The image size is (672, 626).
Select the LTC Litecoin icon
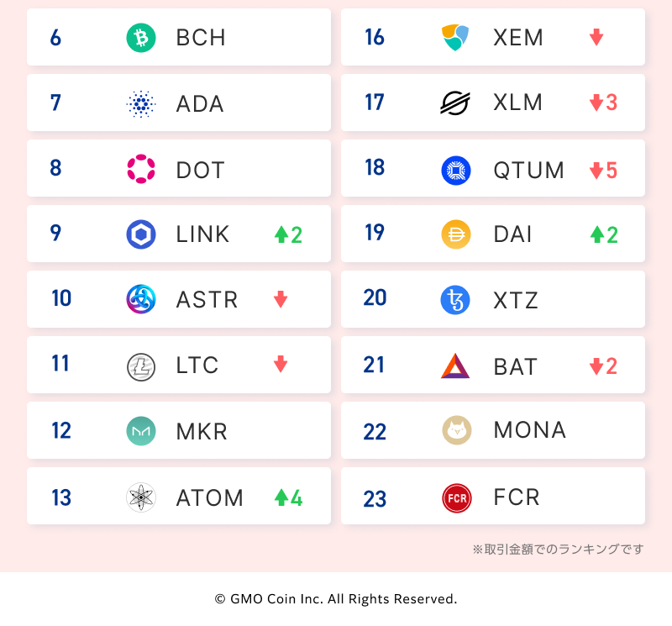pos(141,366)
